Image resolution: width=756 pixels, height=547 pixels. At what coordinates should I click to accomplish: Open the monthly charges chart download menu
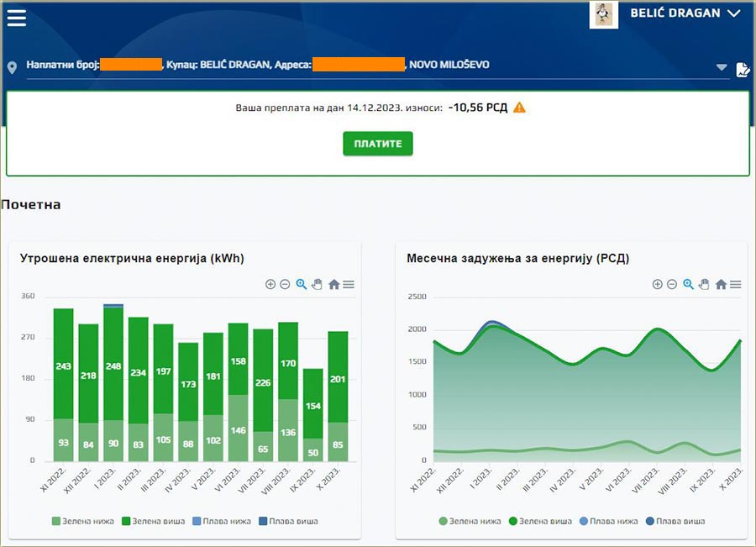[736, 285]
